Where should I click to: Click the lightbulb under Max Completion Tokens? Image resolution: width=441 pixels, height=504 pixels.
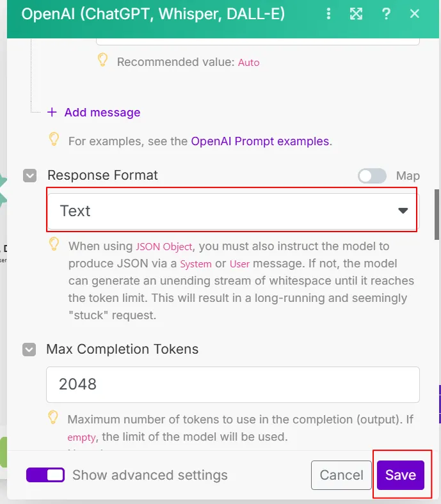[x=54, y=400]
